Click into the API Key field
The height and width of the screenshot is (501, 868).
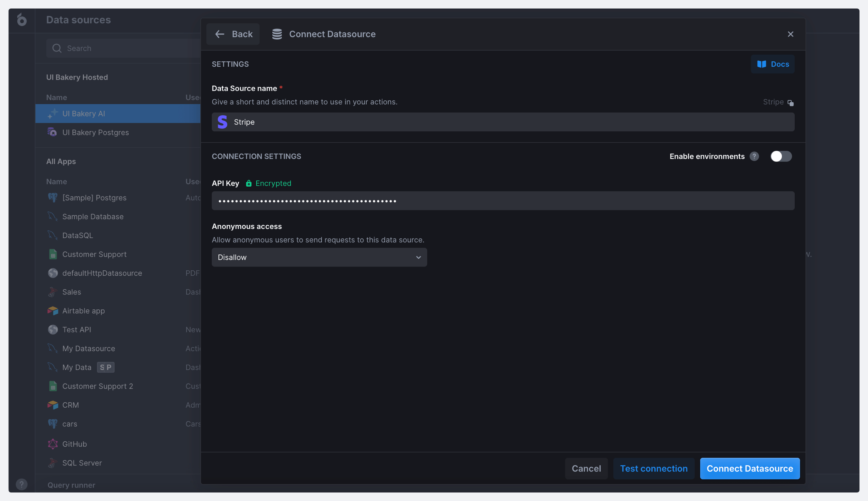click(x=502, y=201)
